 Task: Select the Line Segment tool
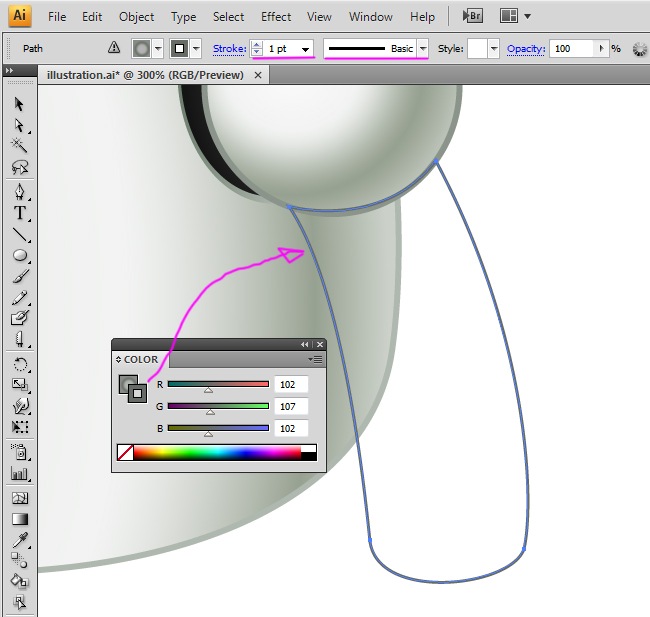pos(19,235)
